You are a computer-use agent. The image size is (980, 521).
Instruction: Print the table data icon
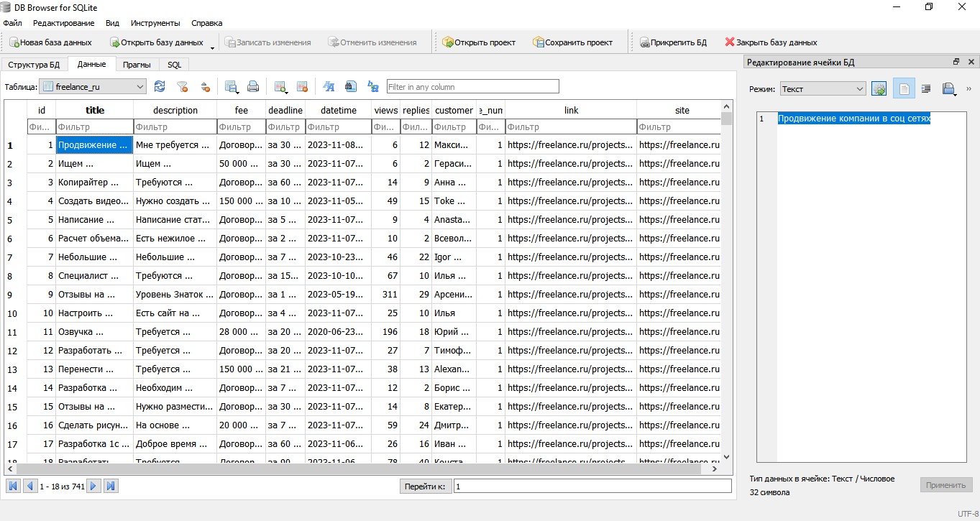coord(253,87)
